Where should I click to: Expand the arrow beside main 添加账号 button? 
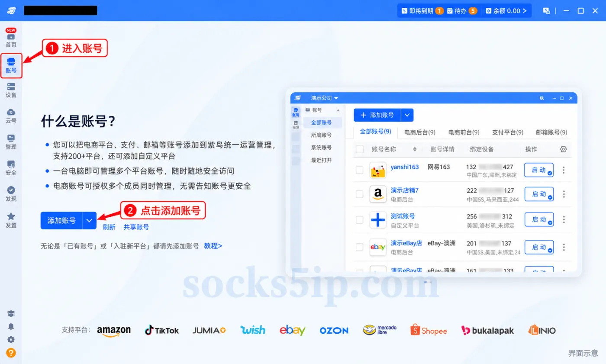coord(89,220)
